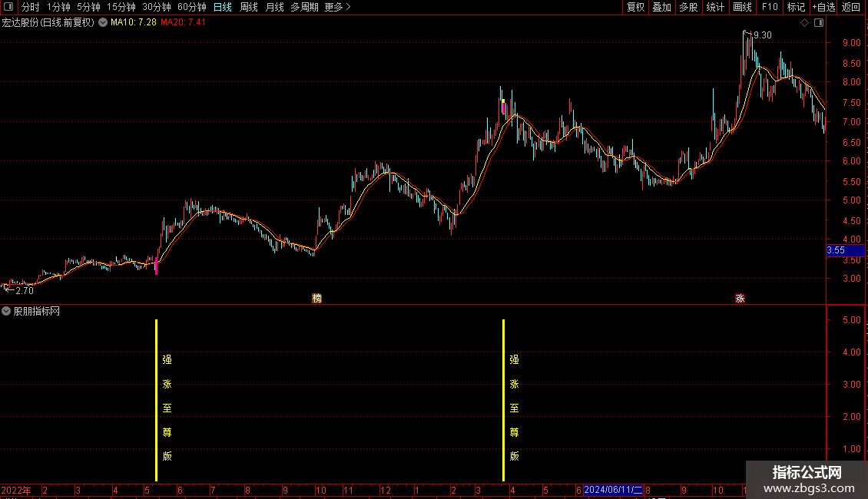Select the 60分钟 period
Screen dimensions: 868x499
(192, 7)
